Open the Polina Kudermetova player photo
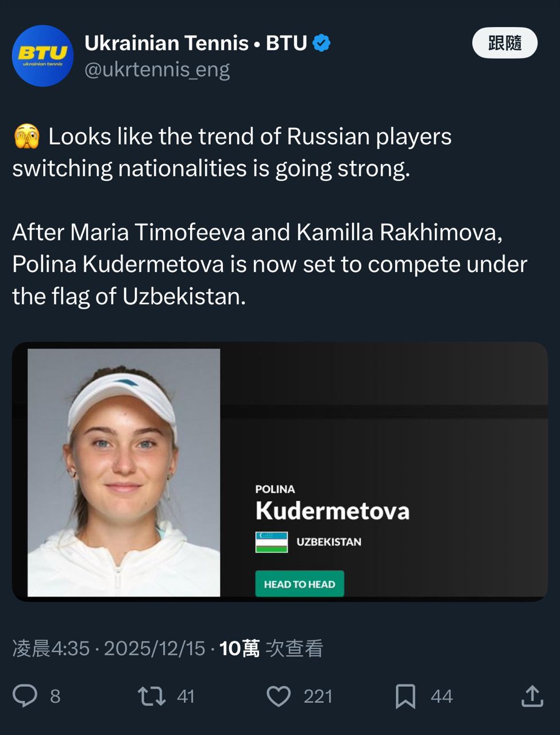The image size is (560, 735). tap(124, 472)
